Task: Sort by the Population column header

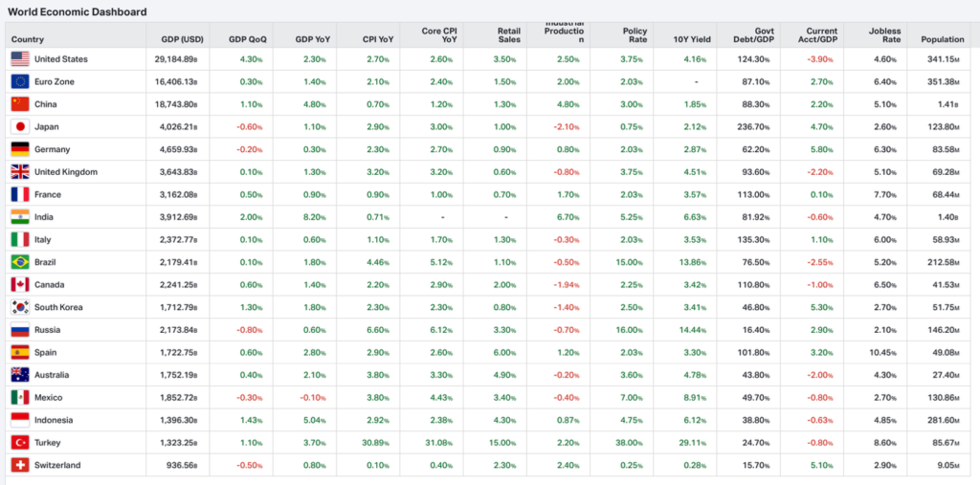Action: tap(942, 39)
